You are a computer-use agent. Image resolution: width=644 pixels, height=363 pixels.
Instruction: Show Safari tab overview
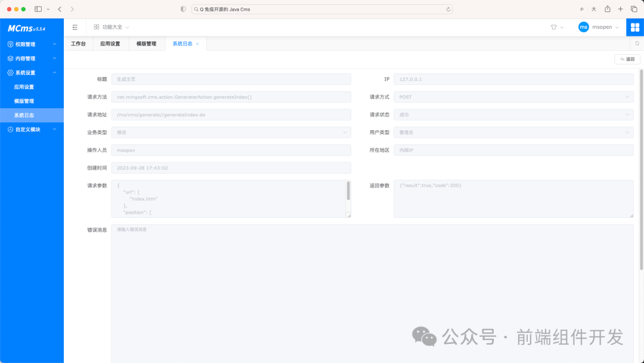634,9
